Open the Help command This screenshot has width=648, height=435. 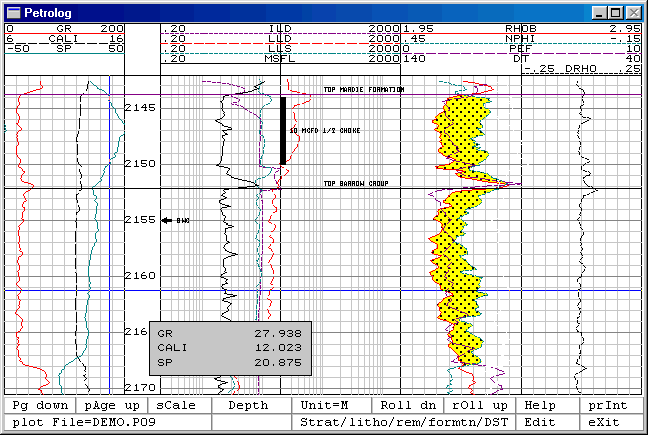point(540,405)
